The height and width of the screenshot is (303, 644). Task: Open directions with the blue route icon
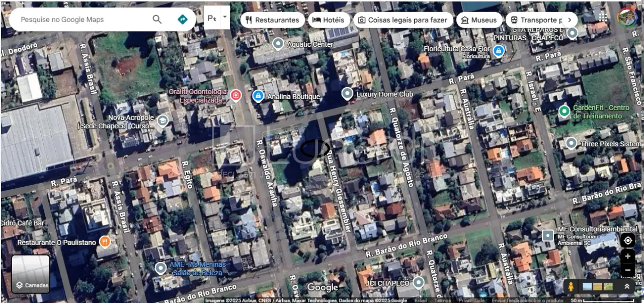[x=183, y=20]
